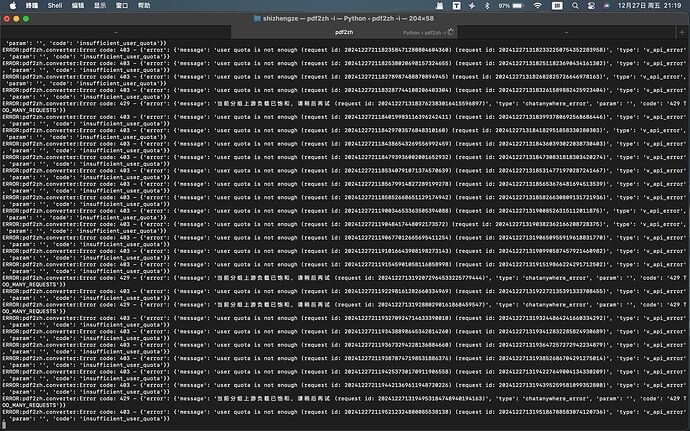Open the Bluetooth status menu
The image size is (690, 431).
click(487, 5)
